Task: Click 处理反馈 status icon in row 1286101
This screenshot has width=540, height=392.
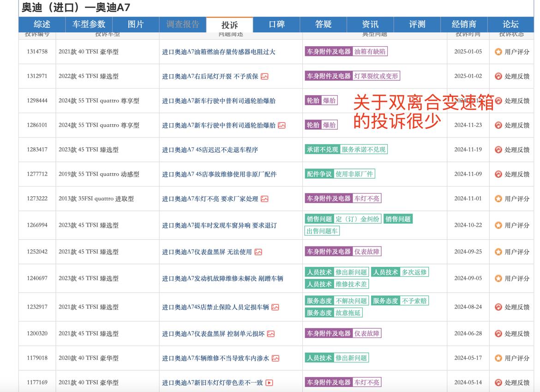Action: (x=498, y=125)
